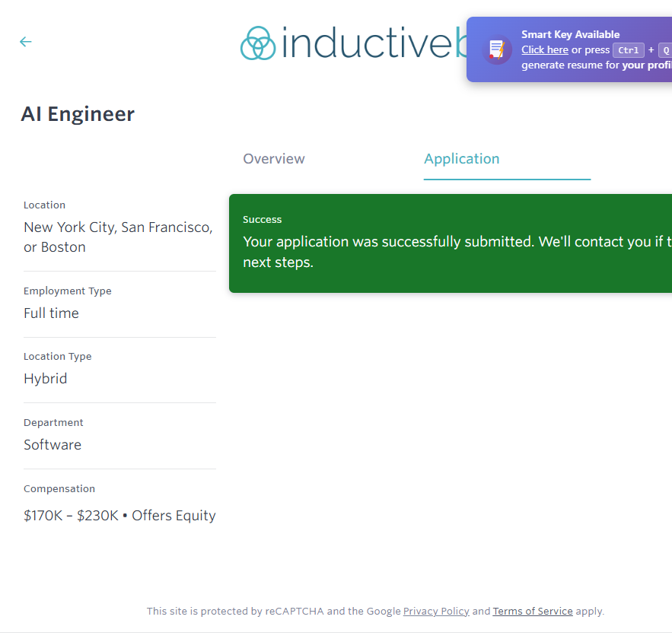Select the Application tab

pyautogui.click(x=461, y=159)
